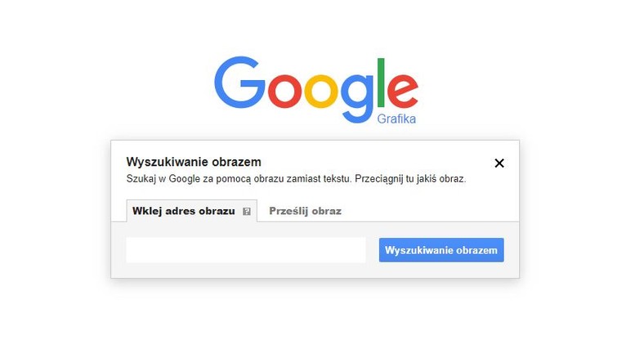Open the Grafika label under the logo
The image size is (644, 358).
coord(396,119)
